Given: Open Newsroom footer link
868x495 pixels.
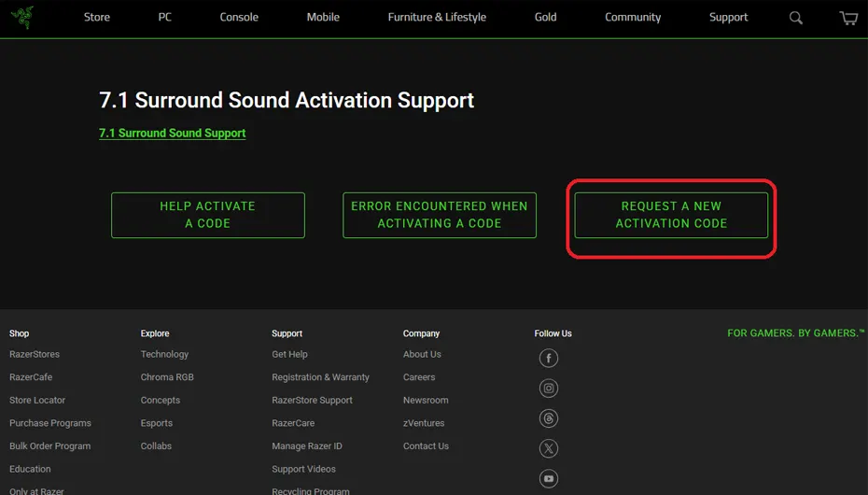Looking at the screenshot, I should 426,401.
